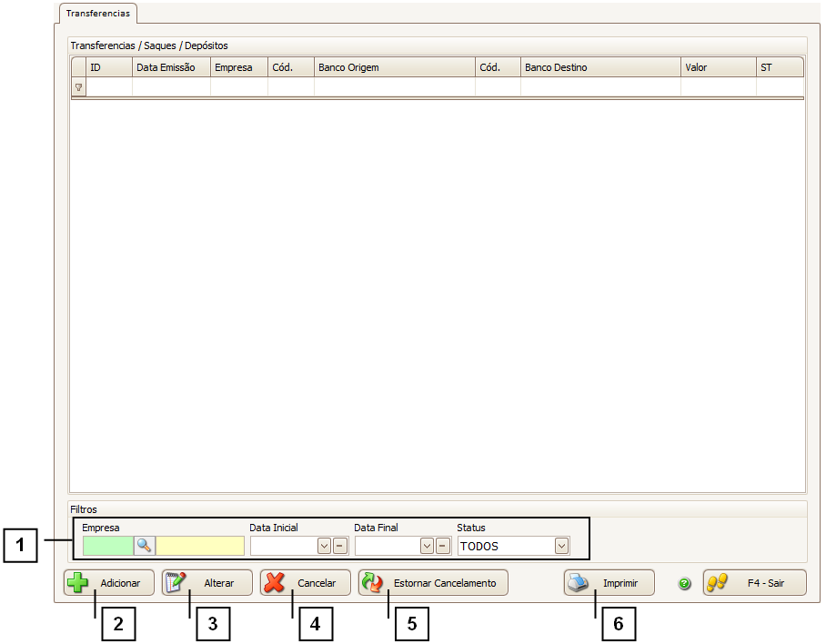Click the green help question mark icon
The width and height of the screenshot is (826, 644).
click(x=685, y=583)
